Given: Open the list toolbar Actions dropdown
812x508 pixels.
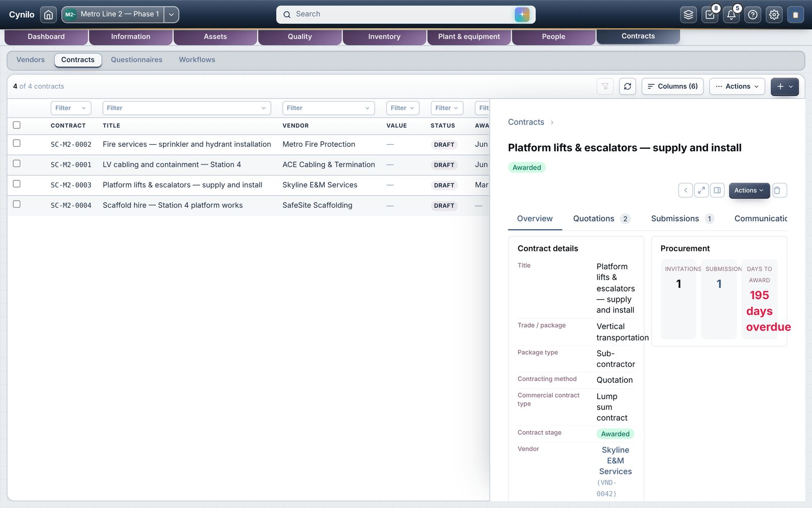Looking at the screenshot, I should [737, 86].
